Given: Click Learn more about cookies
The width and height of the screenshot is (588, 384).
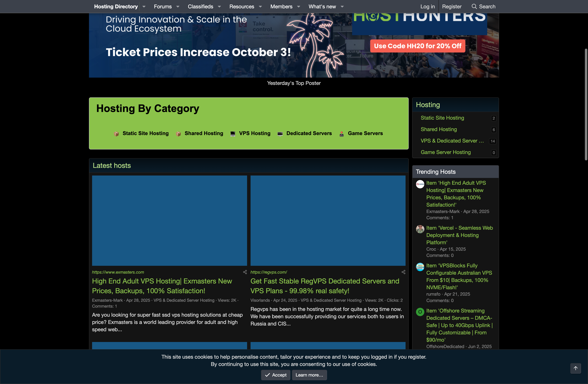Looking at the screenshot, I should (309, 375).
